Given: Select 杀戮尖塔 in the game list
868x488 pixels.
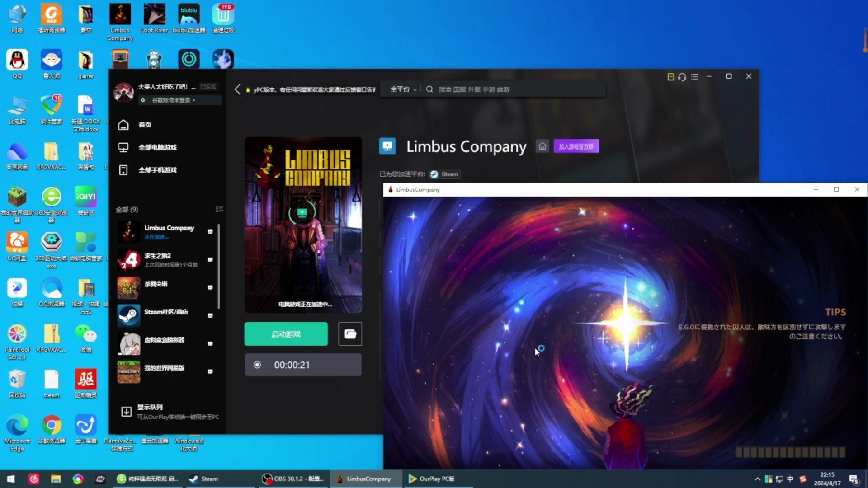Looking at the screenshot, I should pos(165,288).
